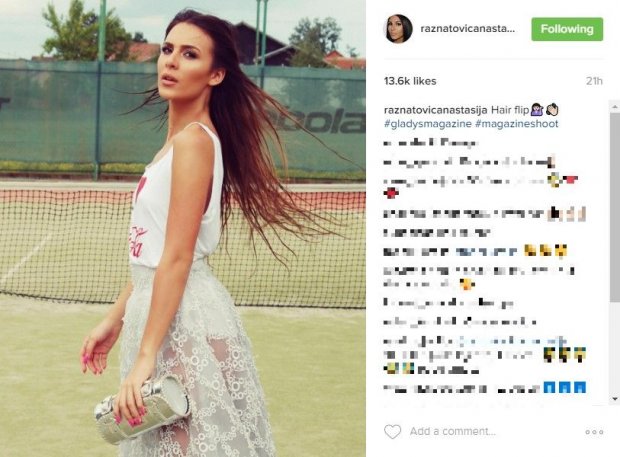Viewport: 620px width, 457px height.
Task: Click the #magazineshoot hashtag
Action: [x=516, y=124]
